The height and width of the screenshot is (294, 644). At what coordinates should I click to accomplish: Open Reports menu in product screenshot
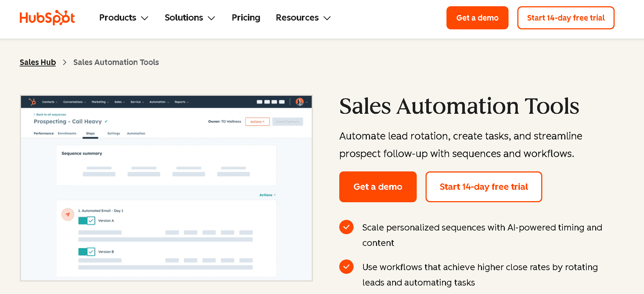(181, 102)
